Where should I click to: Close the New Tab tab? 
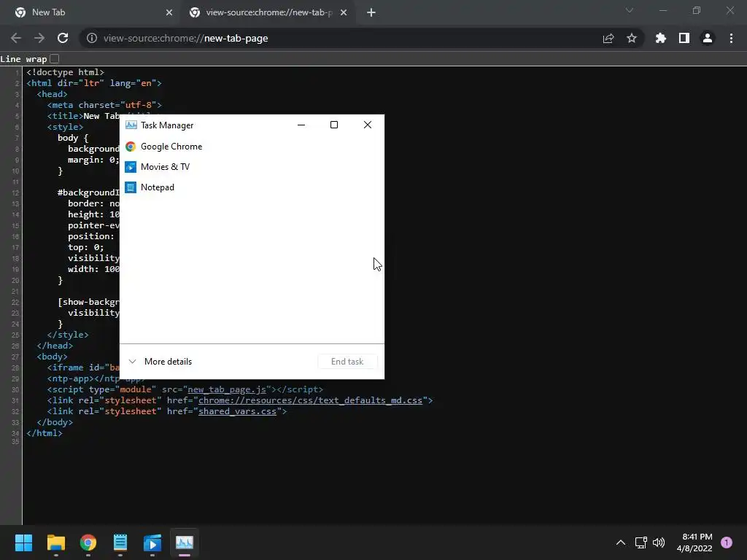pyautogui.click(x=169, y=12)
